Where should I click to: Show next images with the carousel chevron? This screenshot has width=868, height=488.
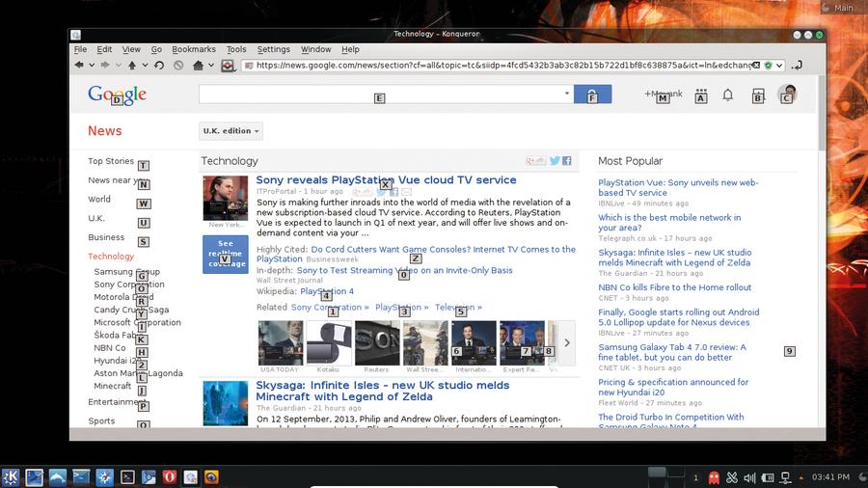tap(567, 343)
